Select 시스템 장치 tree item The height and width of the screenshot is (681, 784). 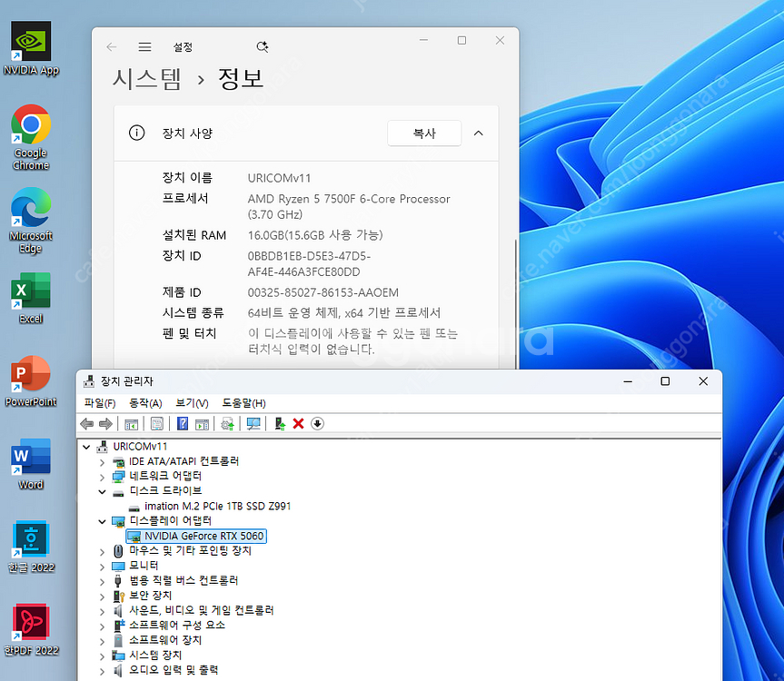pyautogui.click(x=155, y=655)
